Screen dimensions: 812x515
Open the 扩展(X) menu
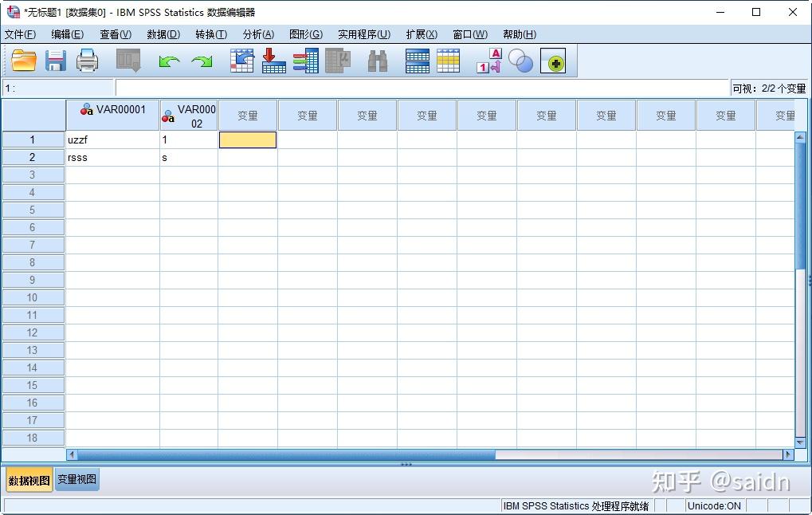point(421,34)
